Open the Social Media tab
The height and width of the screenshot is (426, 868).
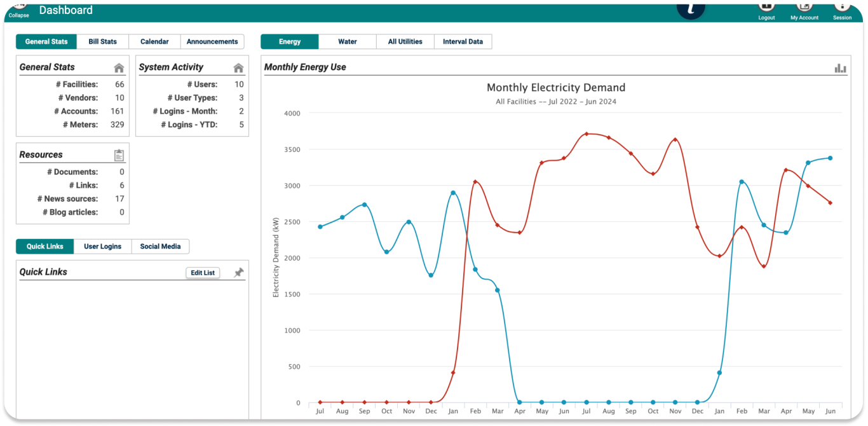click(x=160, y=246)
